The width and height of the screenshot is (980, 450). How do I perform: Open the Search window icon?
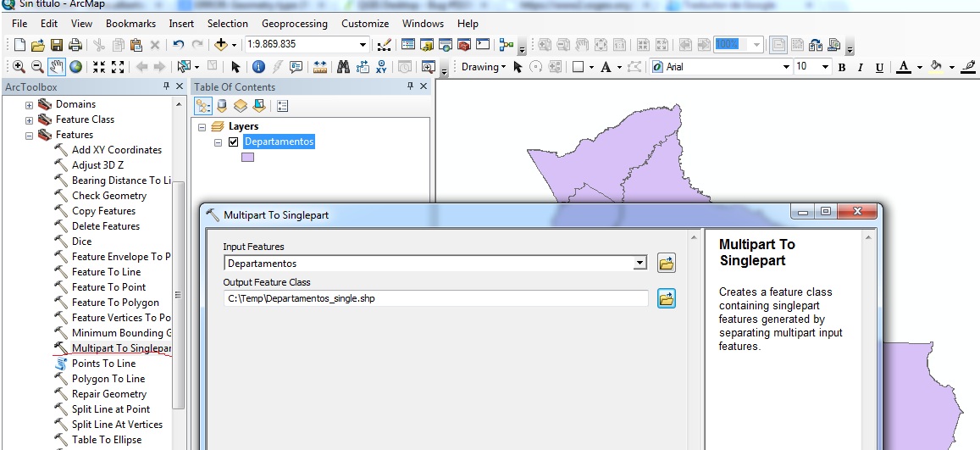coord(446,44)
